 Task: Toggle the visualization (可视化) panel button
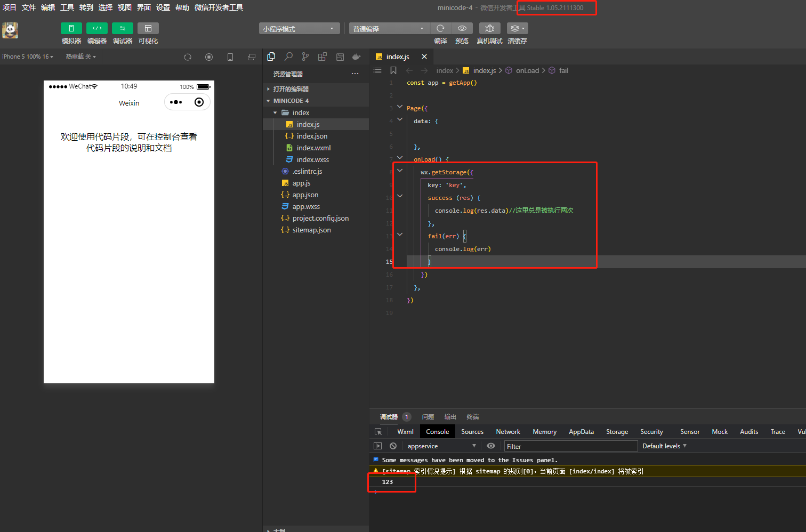coord(148,28)
